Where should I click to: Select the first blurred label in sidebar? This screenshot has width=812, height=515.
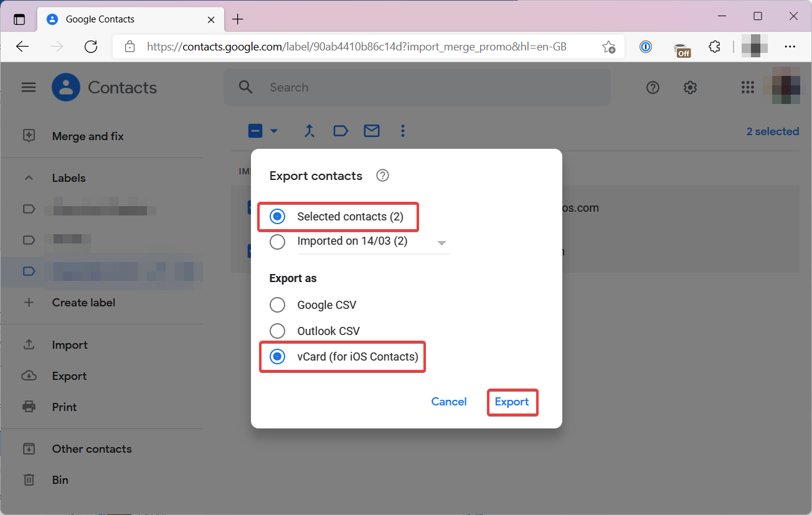pyautogui.click(x=101, y=209)
